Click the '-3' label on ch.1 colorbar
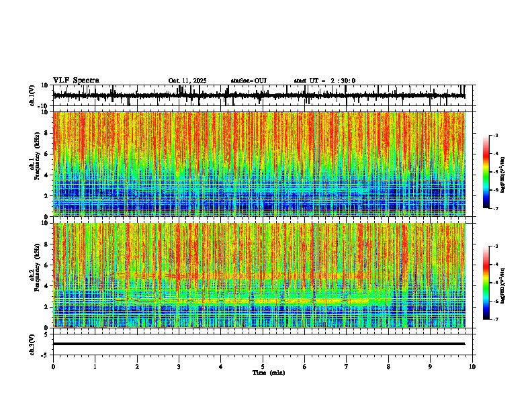Screen dimensions: 532x411 pyautogui.click(x=495, y=136)
